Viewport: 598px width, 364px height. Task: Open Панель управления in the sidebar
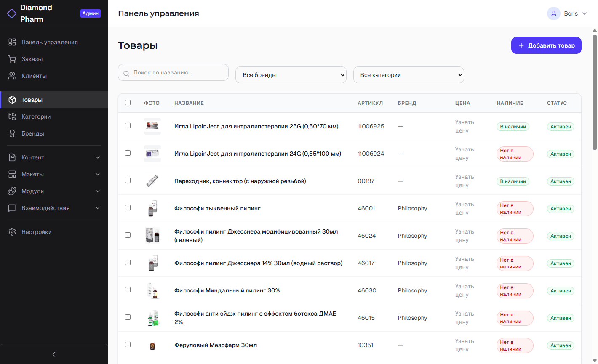49,42
